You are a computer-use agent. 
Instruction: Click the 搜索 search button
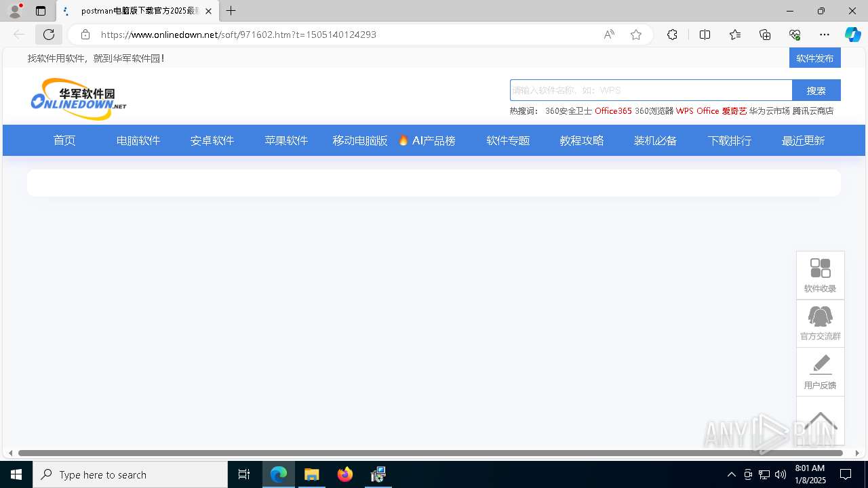coord(816,90)
